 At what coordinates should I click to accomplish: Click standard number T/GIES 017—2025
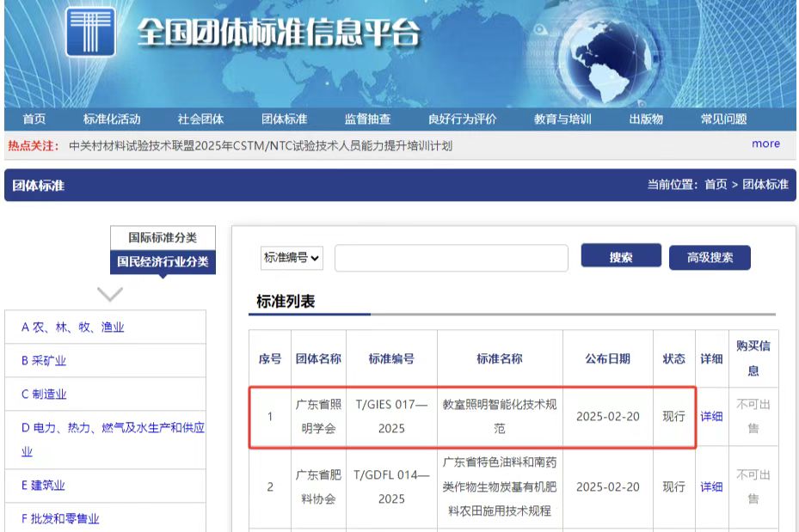click(391, 417)
